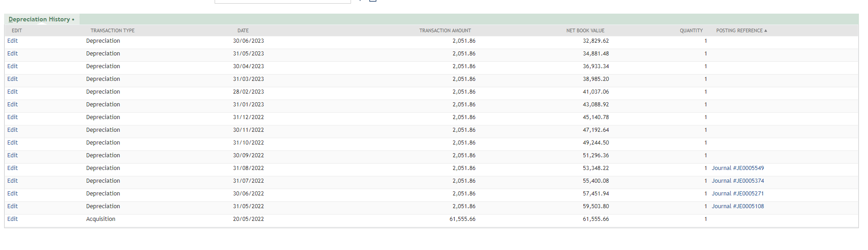The image size is (868, 250).
Task: Select net book value 53,348.22
Action: point(596,168)
